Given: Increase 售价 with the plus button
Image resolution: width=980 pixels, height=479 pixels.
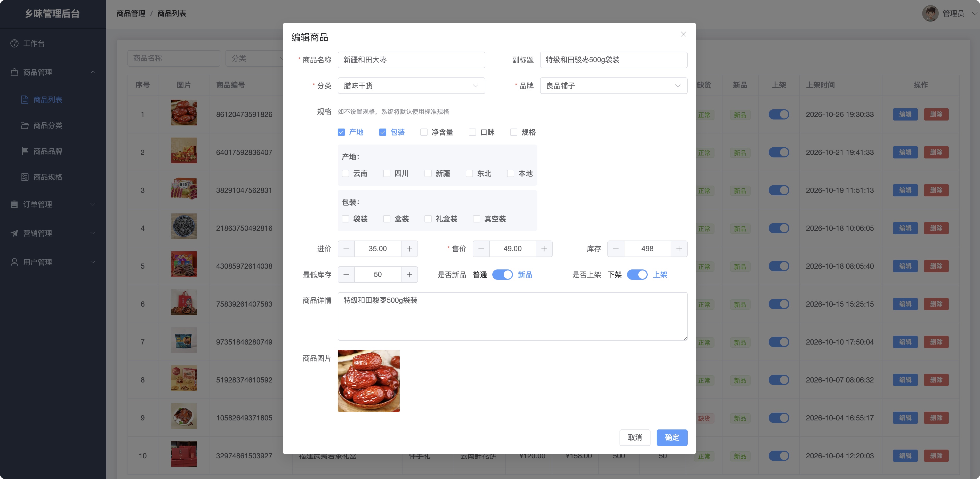Looking at the screenshot, I should 544,249.
